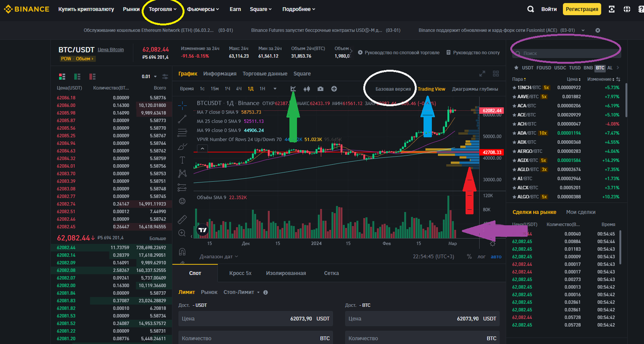The height and width of the screenshot is (344, 644).
Task: Collapse the indicator legend on chart
Action: 201,148
